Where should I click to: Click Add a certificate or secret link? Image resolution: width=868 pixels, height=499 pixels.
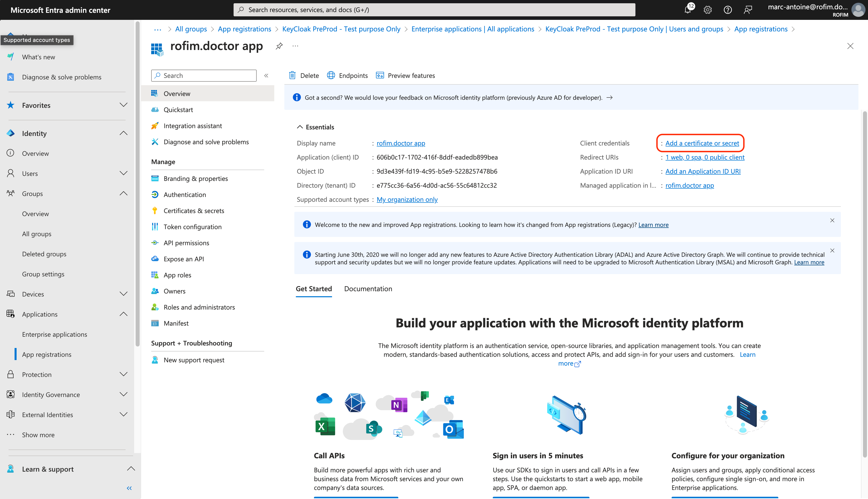coord(702,143)
